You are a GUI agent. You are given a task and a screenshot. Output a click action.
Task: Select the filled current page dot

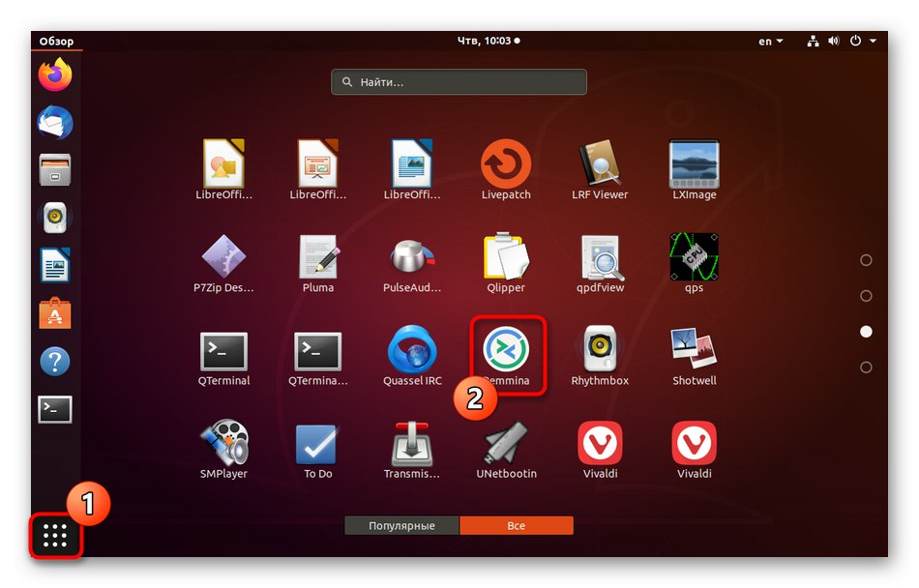click(866, 332)
